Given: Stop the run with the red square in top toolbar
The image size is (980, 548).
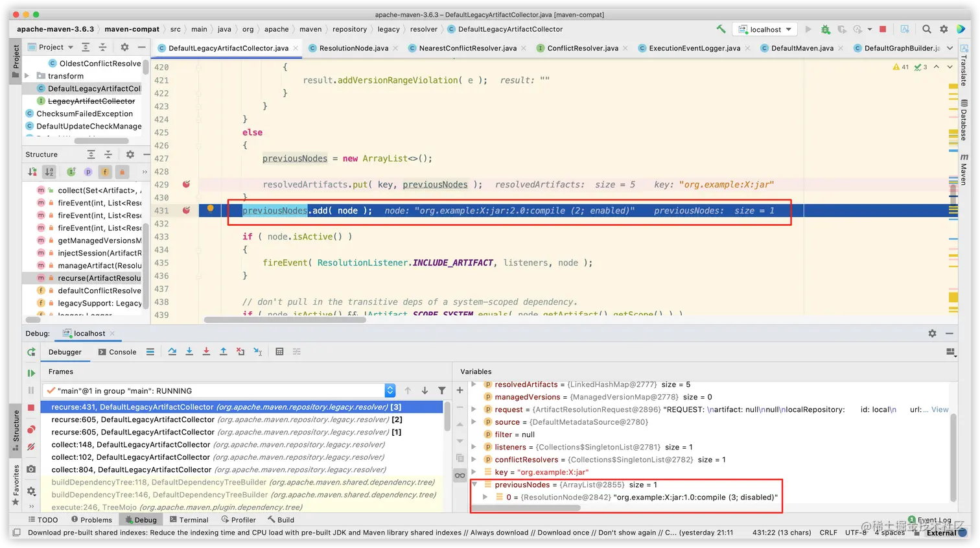Looking at the screenshot, I should tap(882, 29).
